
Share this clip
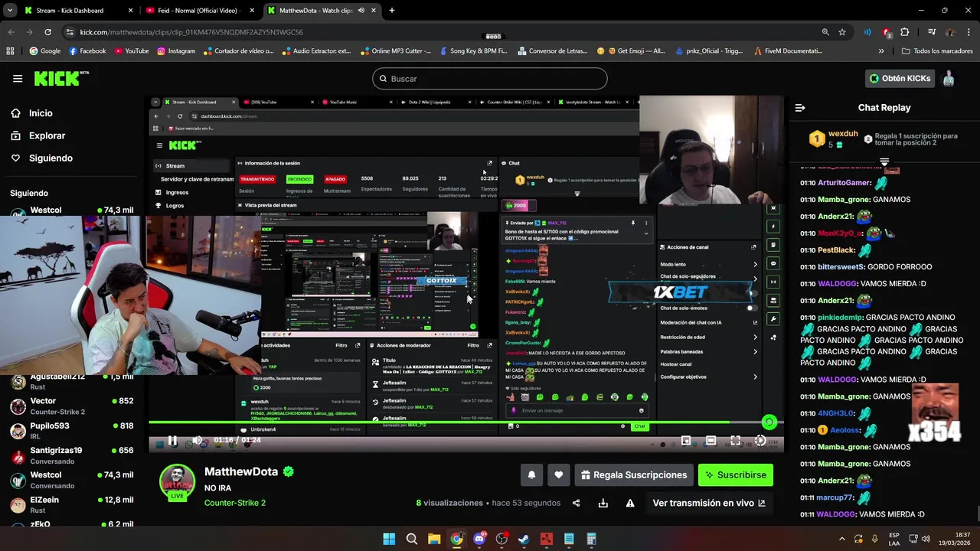coord(576,503)
